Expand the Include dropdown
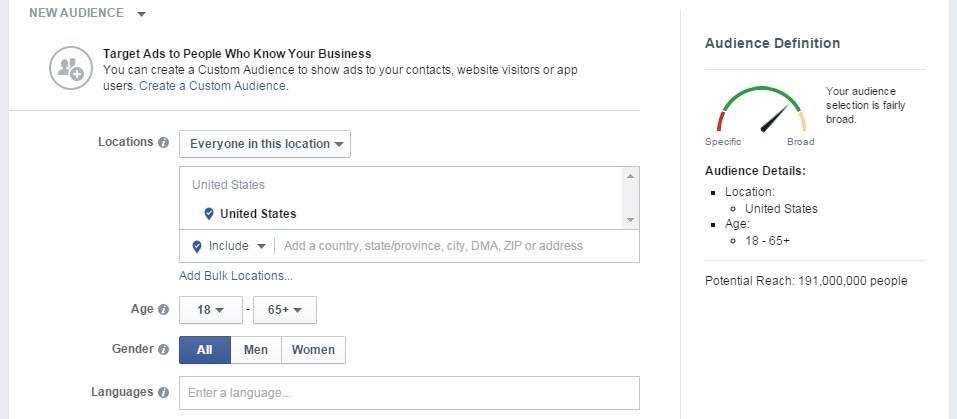The width and height of the screenshot is (957, 419). coord(229,246)
